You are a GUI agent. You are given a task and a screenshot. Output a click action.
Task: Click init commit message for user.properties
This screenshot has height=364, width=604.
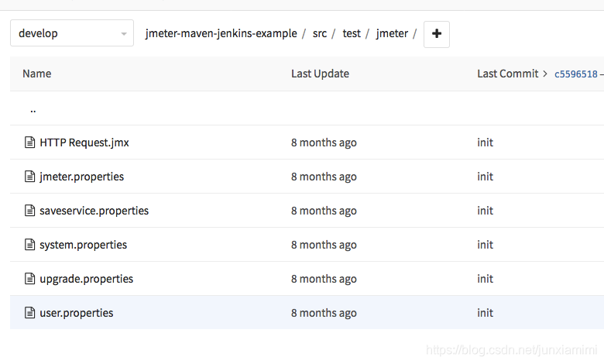coord(485,313)
